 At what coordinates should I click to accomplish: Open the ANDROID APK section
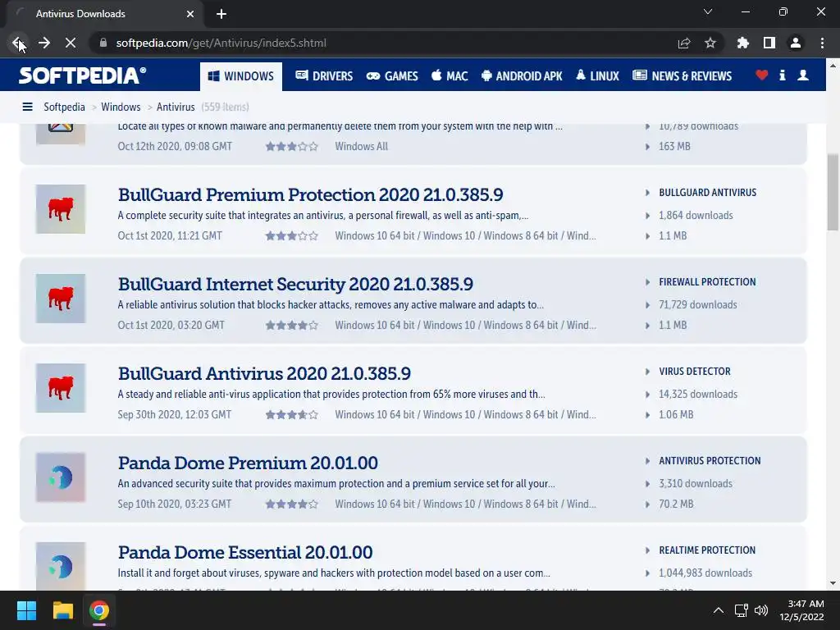pyautogui.click(x=522, y=76)
